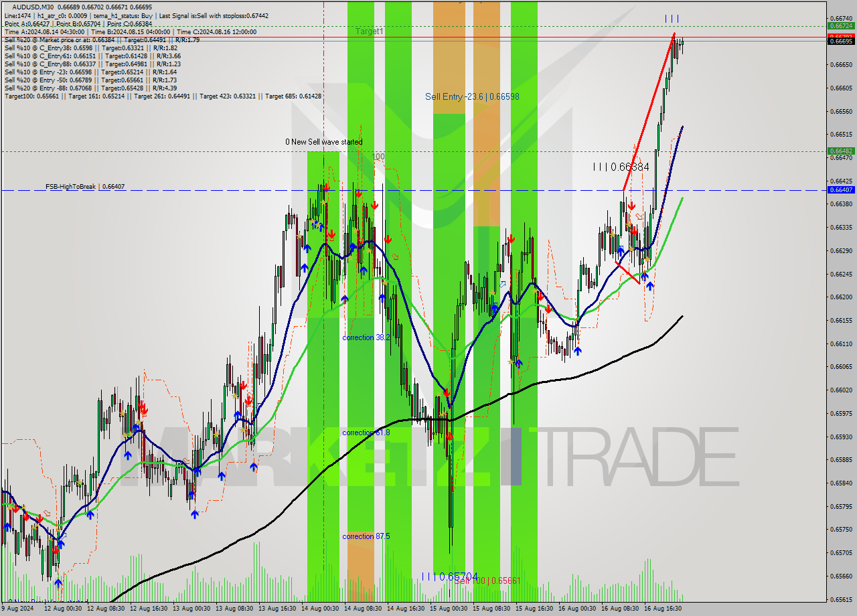Screen dimensions: 857x616
Task: Click the '16 Aug 16:30' time label
Action: click(x=664, y=609)
